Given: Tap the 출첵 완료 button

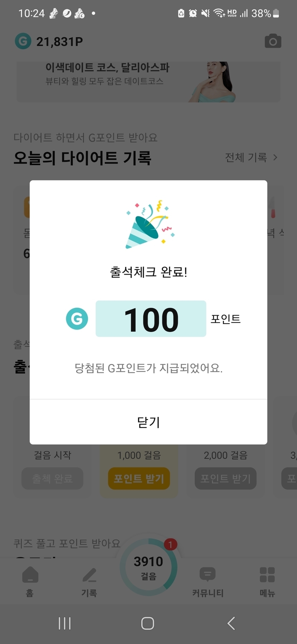Looking at the screenshot, I should tap(52, 479).
